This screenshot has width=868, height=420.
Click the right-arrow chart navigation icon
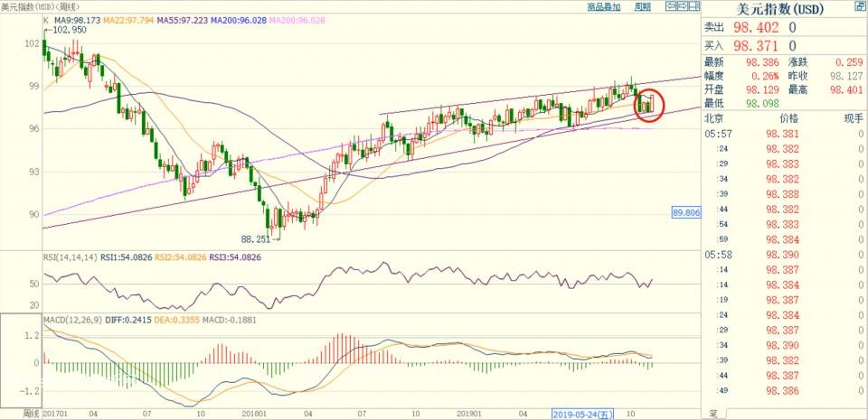coord(682,6)
